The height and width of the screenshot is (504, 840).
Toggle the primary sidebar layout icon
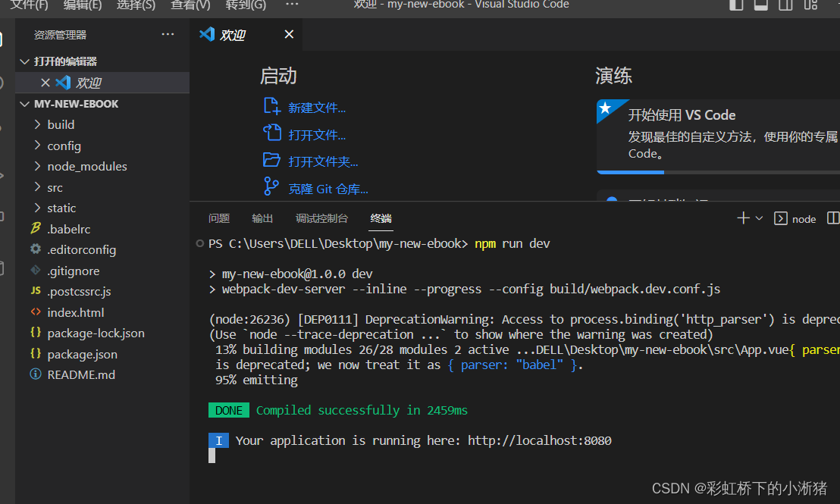point(736,5)
